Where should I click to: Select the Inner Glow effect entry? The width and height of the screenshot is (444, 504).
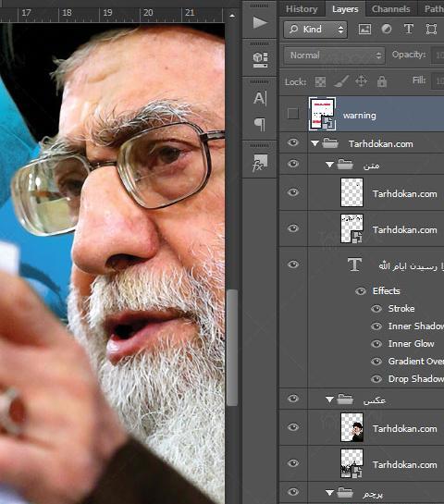(x=412, y=344)
